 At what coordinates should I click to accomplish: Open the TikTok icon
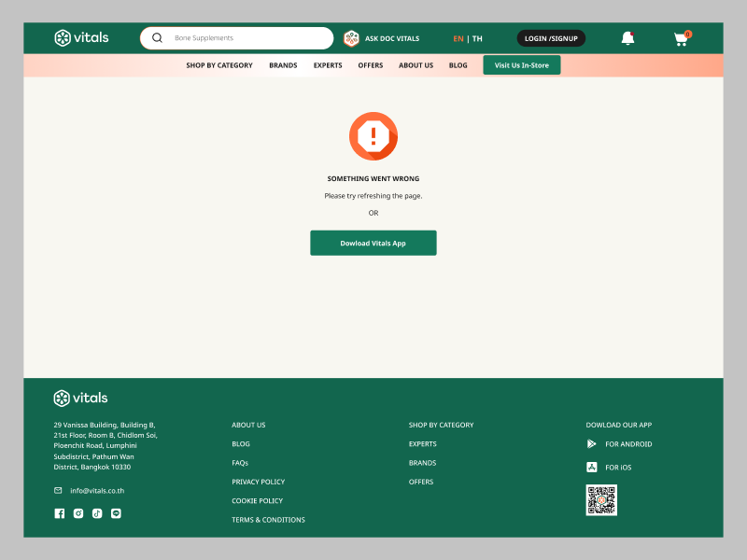pyautogui.click(x=97, y=513)
